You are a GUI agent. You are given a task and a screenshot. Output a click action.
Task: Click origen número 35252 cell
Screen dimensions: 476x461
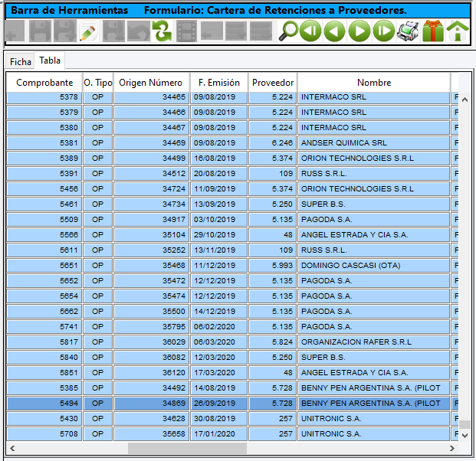(x=152, y=250)
